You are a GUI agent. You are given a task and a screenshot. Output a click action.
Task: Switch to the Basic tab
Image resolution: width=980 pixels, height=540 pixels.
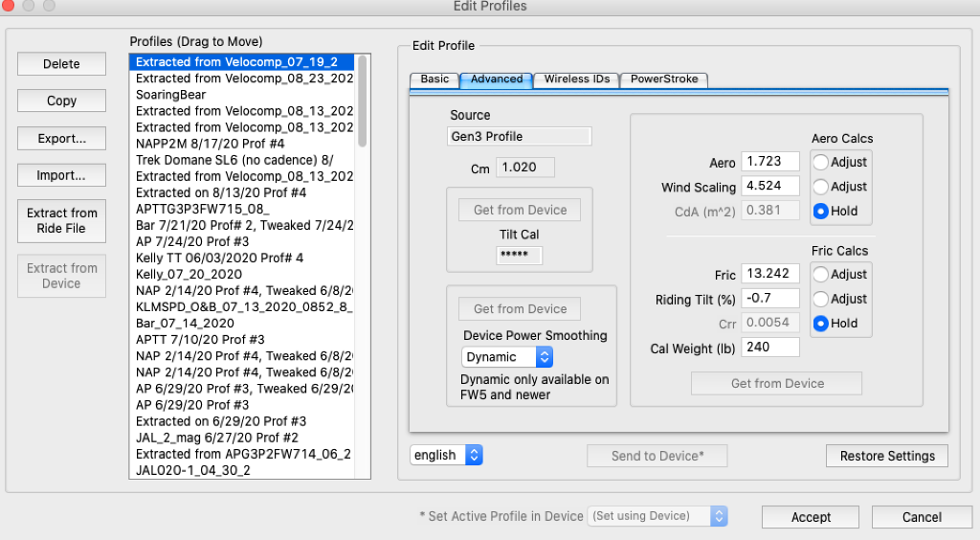[434, 79]
